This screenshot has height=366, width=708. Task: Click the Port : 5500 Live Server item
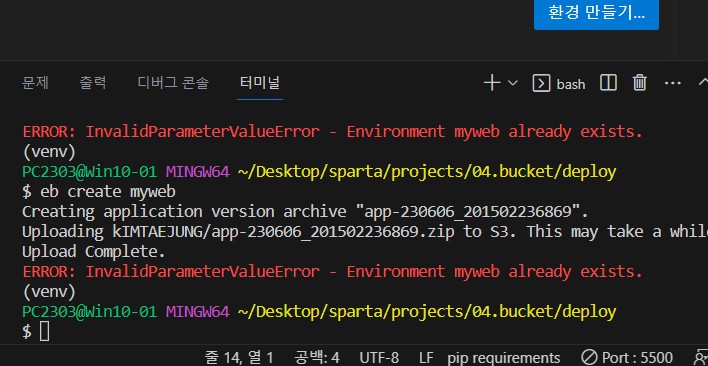pos(627,358)
